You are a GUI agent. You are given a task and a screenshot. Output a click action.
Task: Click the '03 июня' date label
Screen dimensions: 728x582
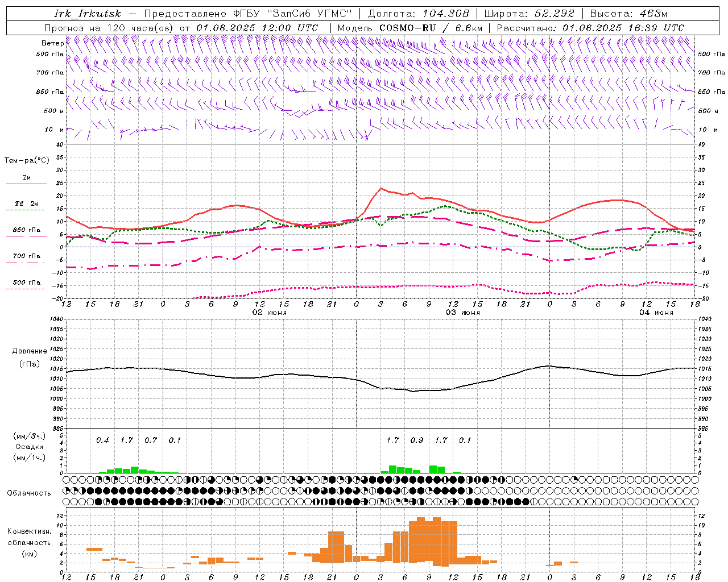point(462,313)
